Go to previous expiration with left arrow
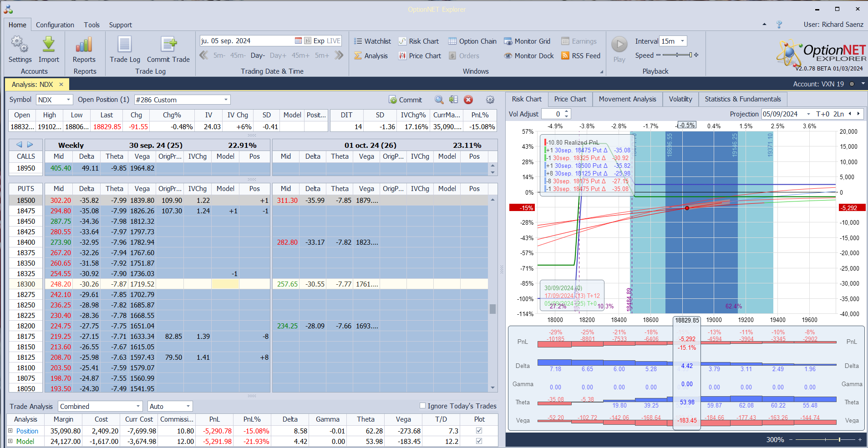The width and height of the screenshot is (868, 448). point(19,145)
